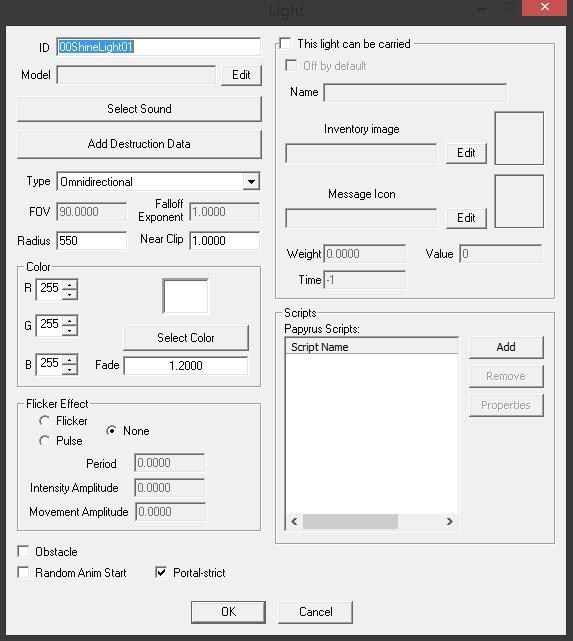Uncheck the Portal-strict checkbox

pos(161,572)
